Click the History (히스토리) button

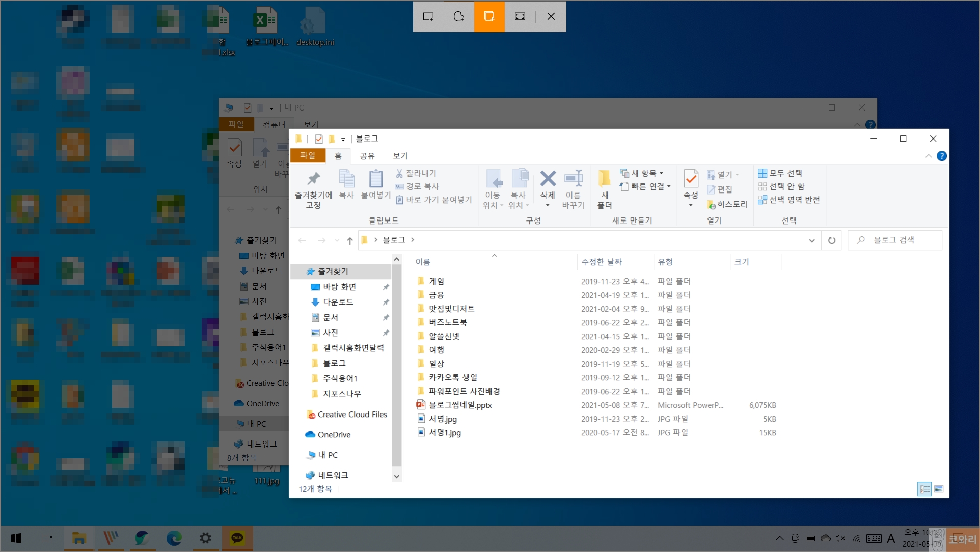point(727,204)
